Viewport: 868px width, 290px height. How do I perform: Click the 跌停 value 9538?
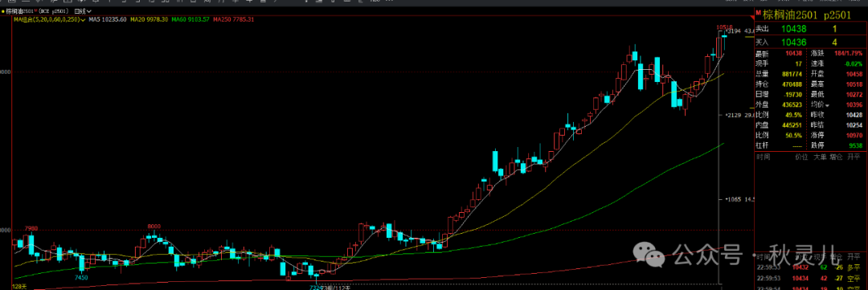pos(855,145)
